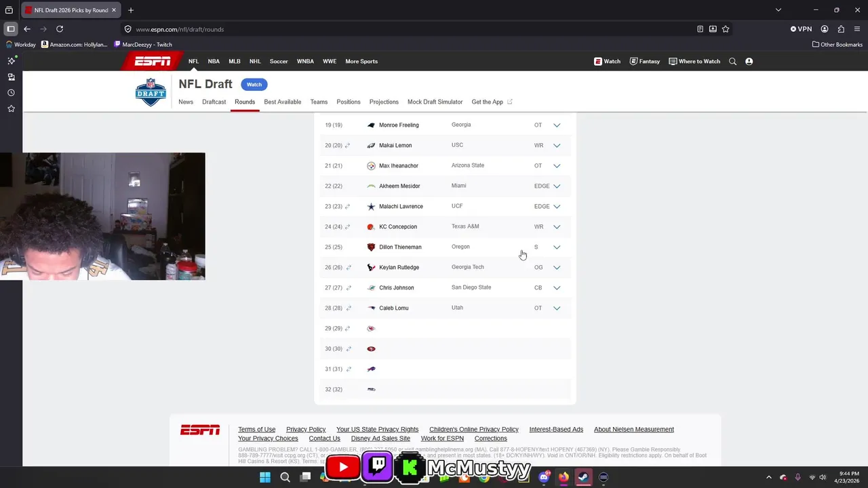Expand Akheem Mesidor pick details

(x=557, y=186)
